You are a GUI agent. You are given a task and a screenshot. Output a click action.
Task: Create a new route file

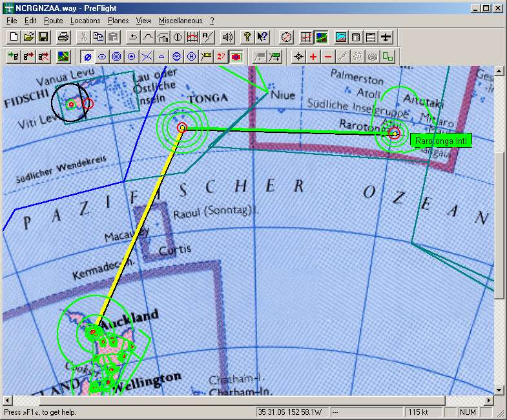(14, 37)
